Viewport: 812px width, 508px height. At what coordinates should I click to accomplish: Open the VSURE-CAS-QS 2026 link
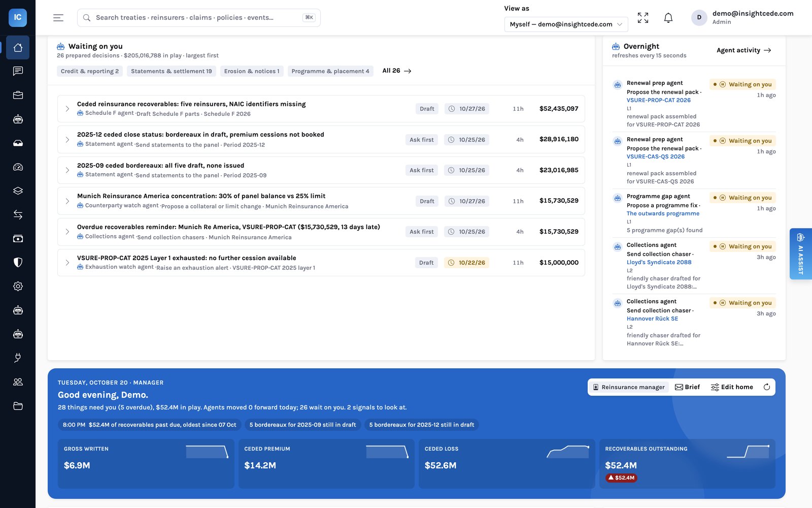pyautogui.click(x=656, y=156)
